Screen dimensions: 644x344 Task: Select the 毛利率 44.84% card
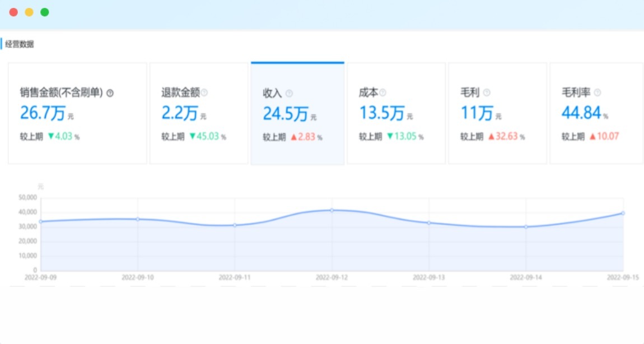click(x=595, y=113)
